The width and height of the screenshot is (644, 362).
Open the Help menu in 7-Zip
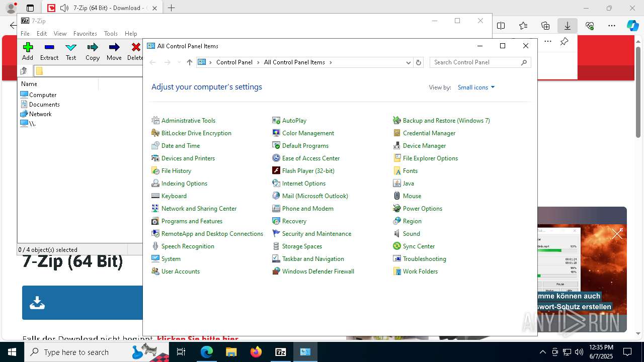click(x=131, y=34)
